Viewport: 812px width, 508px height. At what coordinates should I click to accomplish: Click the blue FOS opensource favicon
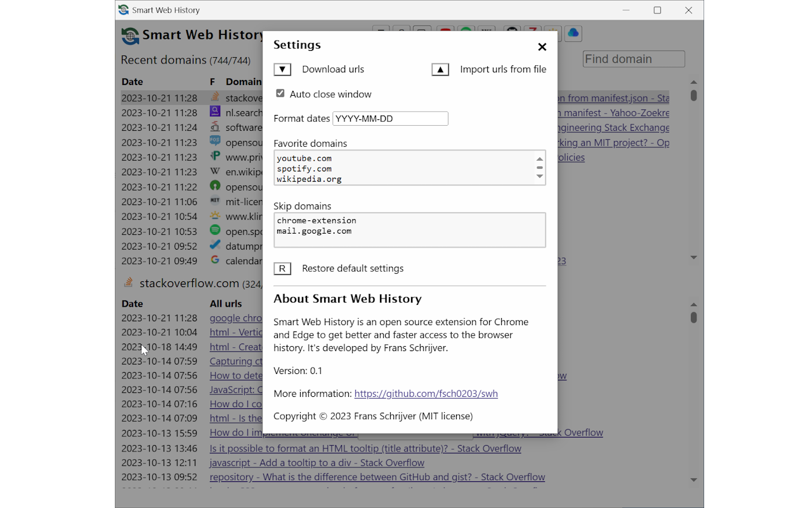[215, 142]
